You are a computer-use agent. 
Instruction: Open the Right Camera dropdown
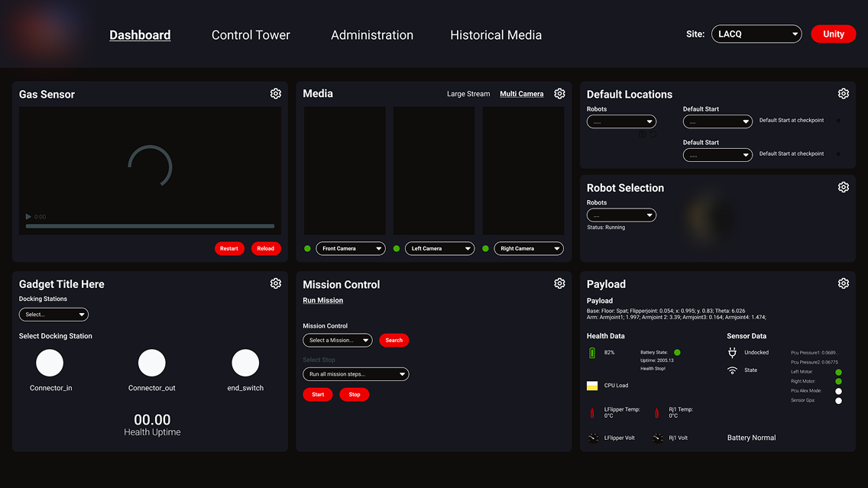(x=529, y=248)
